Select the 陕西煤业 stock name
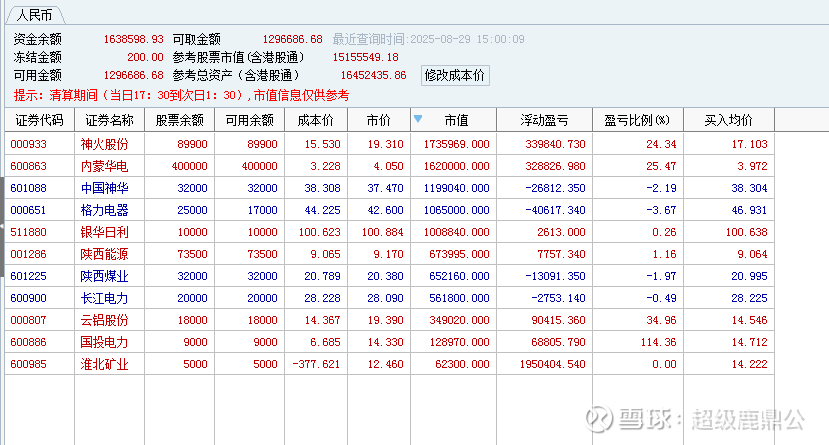This screenshot has height=445, width=829. point(104,276)
